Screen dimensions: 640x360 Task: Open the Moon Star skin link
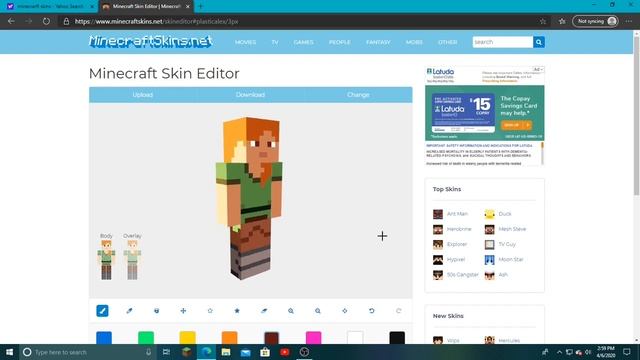click(x=511, y=260)
